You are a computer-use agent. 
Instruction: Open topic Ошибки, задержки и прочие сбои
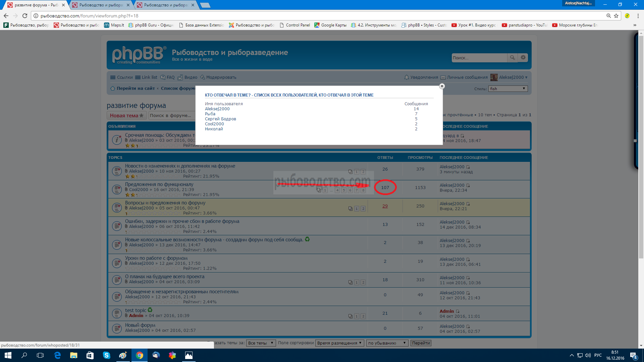coord(182,221)
